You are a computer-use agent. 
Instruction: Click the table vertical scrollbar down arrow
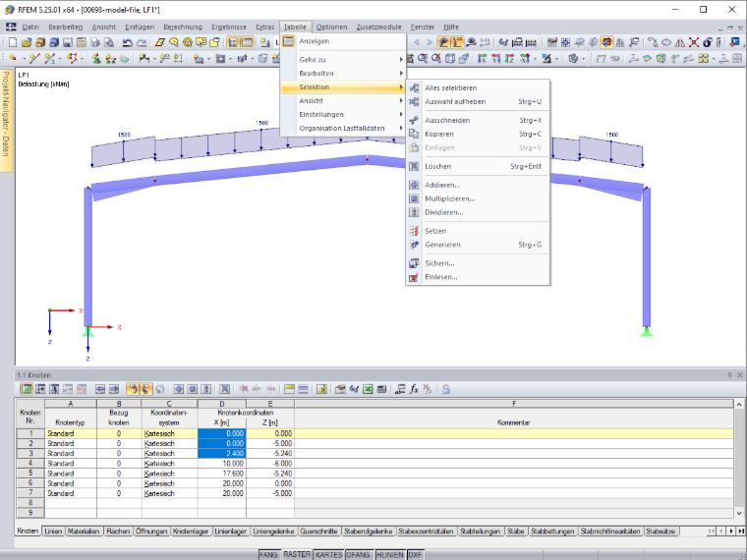[x=739, y=513]
